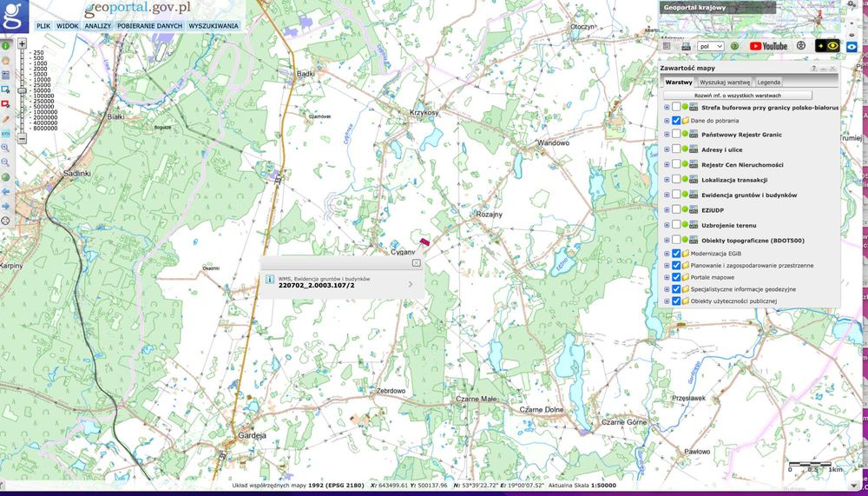Enable yellow-eye high contrast mode
Viewport: 868px width, 496px height.
827,46
